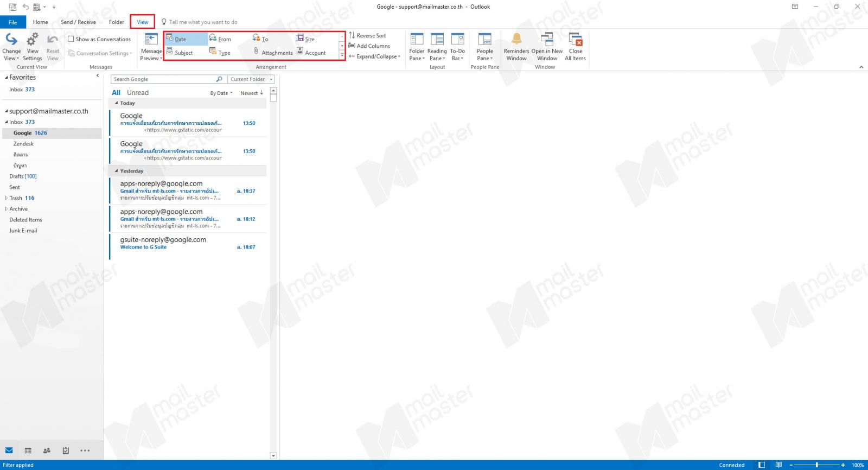
Task: Open Current Folder search scope dropdown
Action: click(251, 79)
